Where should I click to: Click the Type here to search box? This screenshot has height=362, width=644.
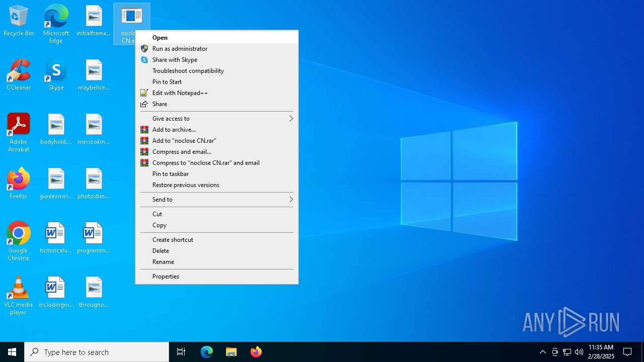tap(97, 352)
